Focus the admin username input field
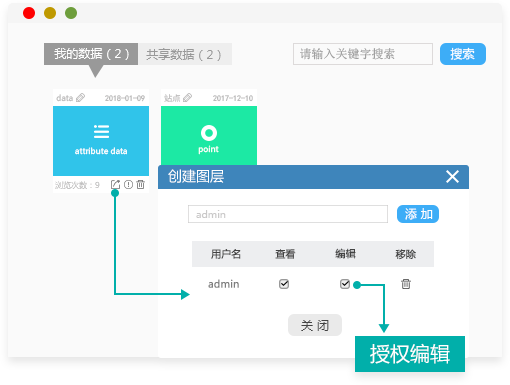This screenshot has width=510, height=385. pyautogui.click(x=288, y=214)
